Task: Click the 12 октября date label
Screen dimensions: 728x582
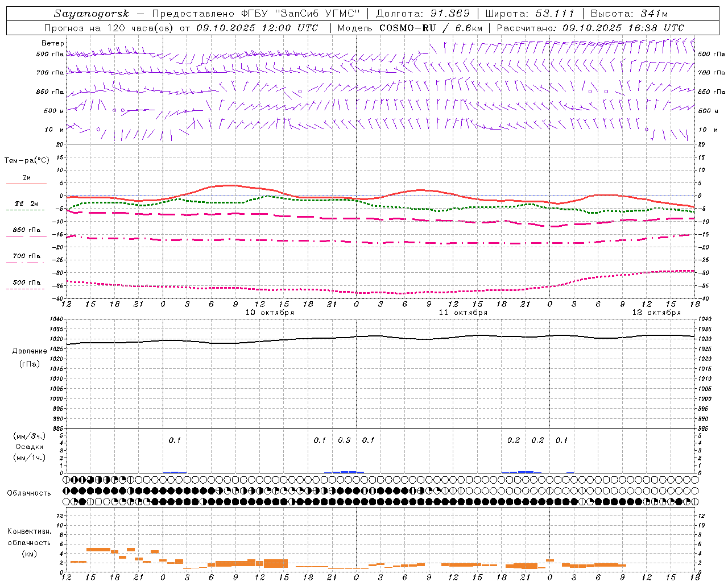Action: (x=656, y=313)
